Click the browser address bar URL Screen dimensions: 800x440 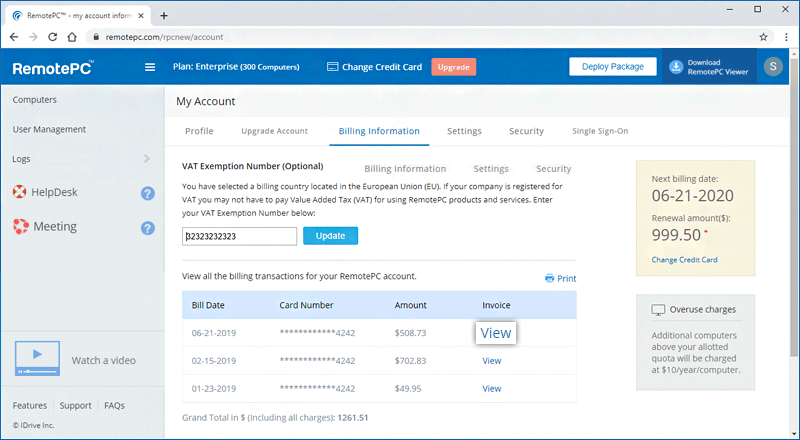click(164, 37)
